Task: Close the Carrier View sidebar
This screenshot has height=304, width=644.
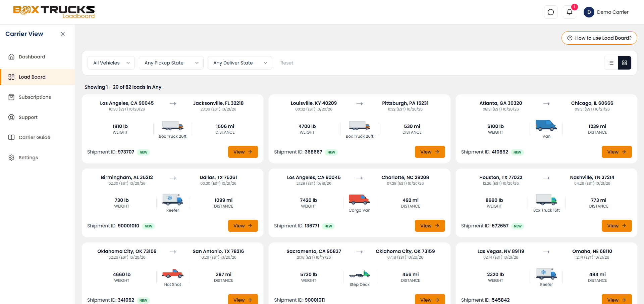Action: point(63,34)
